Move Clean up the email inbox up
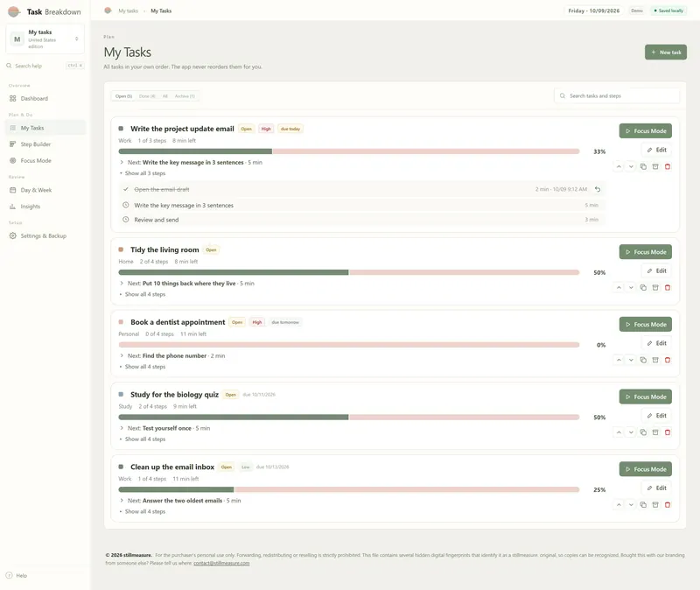 [x=619, y=505]
